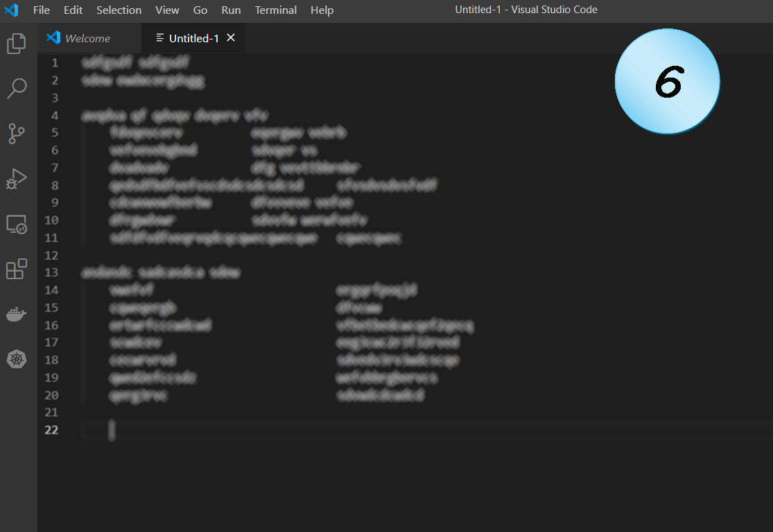773x532 pixels.
Task: Open the Remote Explorer icon
Action: click(17, 224)
